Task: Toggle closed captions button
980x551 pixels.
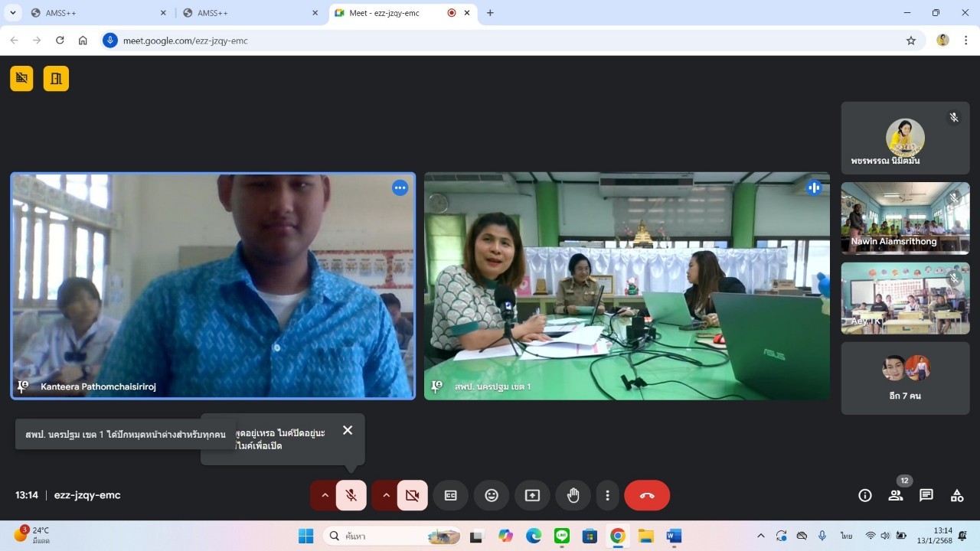Action: point(451,495)
